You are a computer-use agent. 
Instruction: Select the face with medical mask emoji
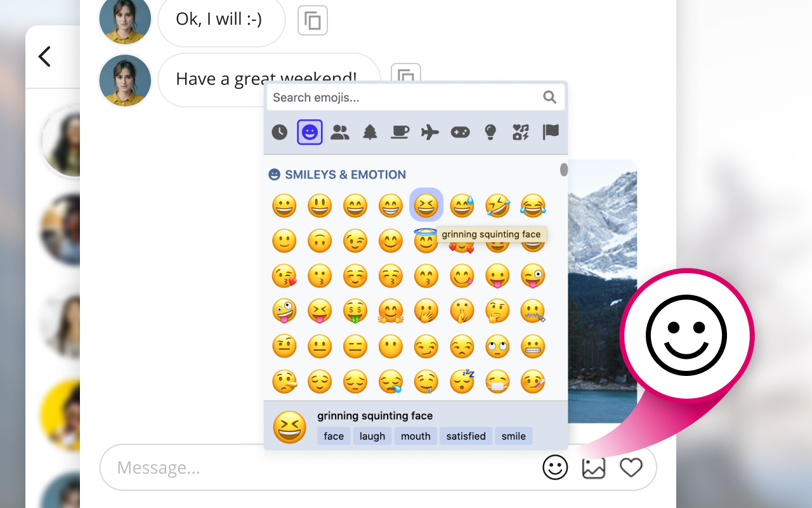click(x=497, y=382)
